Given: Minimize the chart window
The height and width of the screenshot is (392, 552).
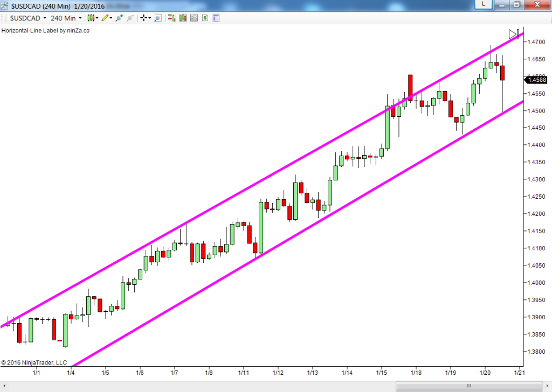Looking at the screenshot, I should tap(502, 4).
